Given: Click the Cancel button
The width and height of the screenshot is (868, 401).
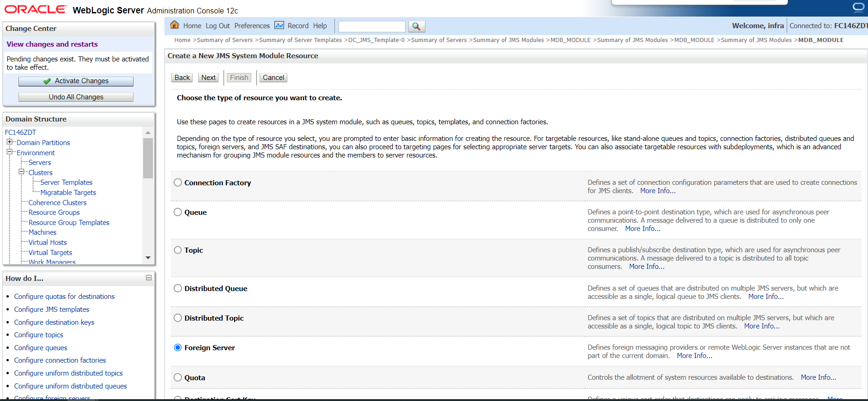Looking at the screenshot, I should [273, 78].
